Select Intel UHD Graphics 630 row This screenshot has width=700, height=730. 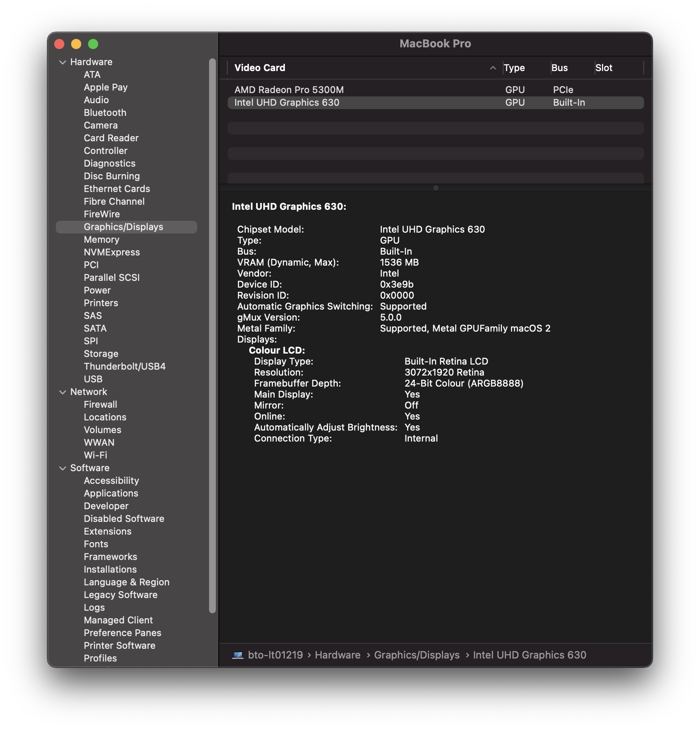pos(435,102)
